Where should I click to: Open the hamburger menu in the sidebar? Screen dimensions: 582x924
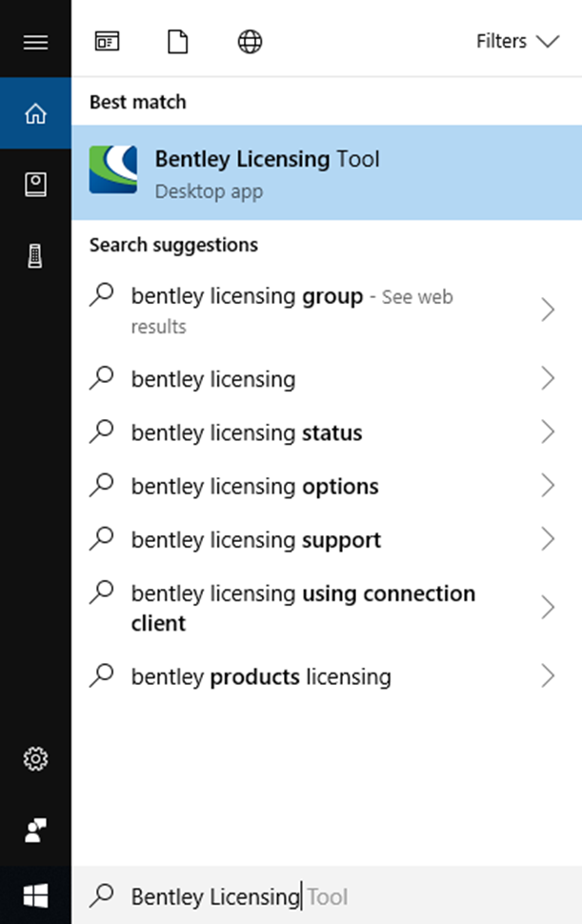point(35,42)
